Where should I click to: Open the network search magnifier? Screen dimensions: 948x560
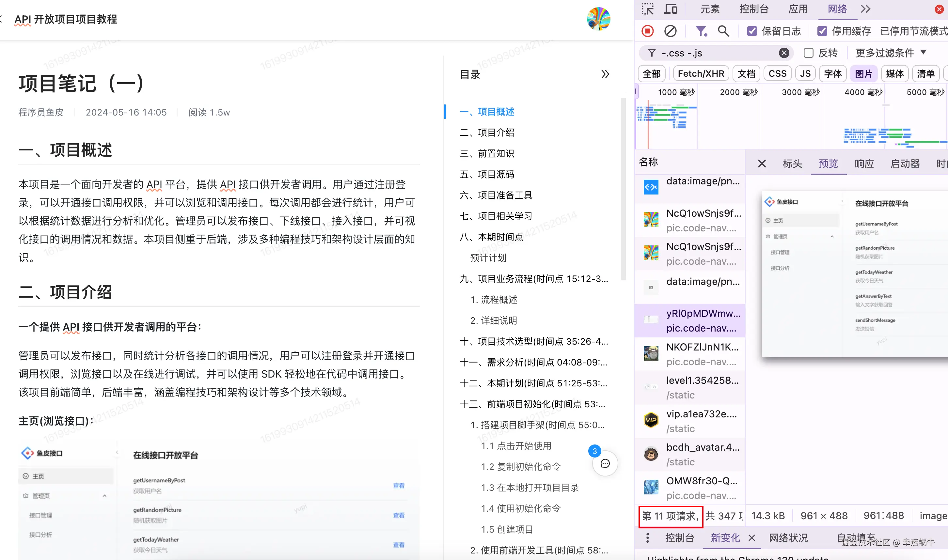[x=723, y=31]
